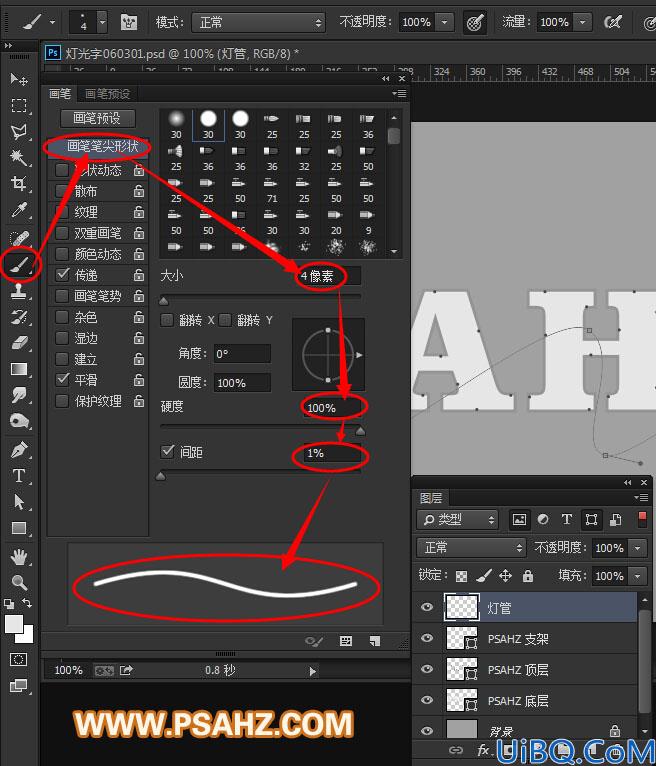The width and height of the screenshot is (656, 766).
Task: Open the Brush panel flyout menu
Action: (x=400, y=93)
